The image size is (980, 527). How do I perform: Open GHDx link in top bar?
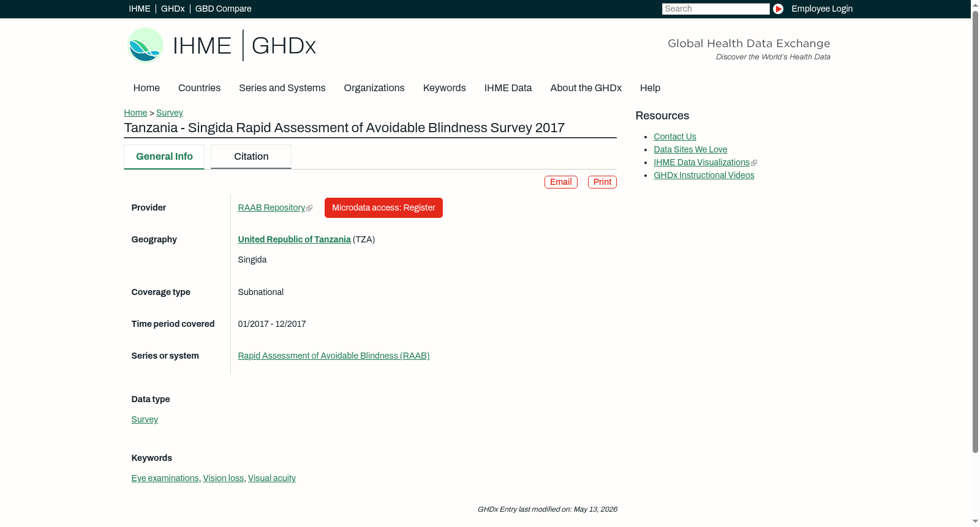tap(173, 9)
